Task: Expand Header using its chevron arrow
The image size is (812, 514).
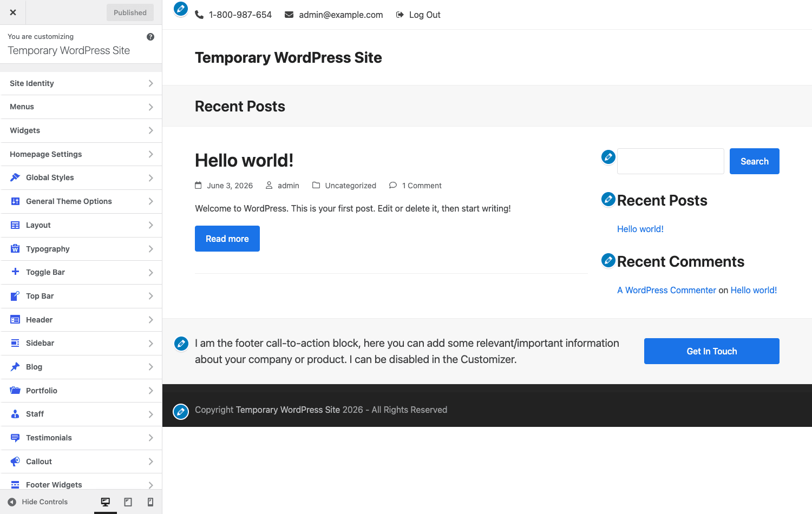Action: pos(150,320)
